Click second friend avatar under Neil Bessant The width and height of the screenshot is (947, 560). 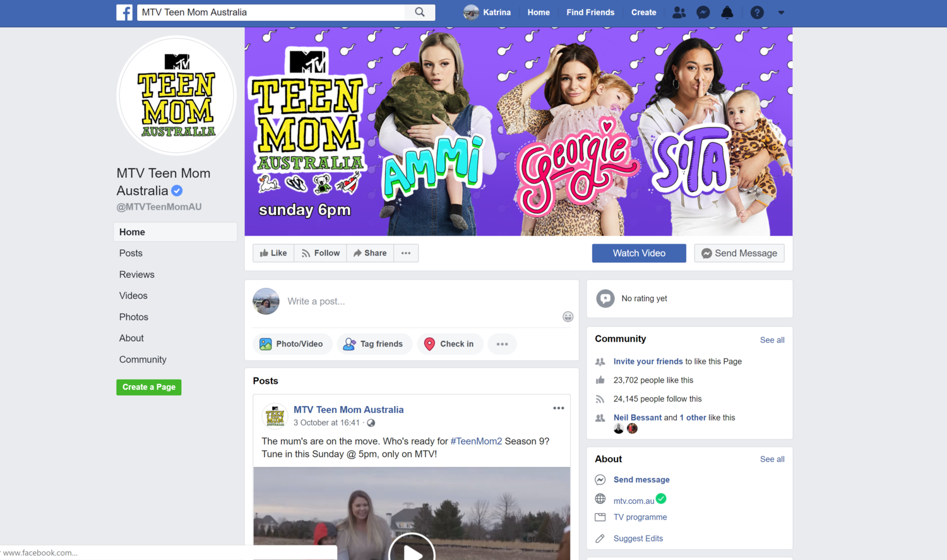click(632, 429)
